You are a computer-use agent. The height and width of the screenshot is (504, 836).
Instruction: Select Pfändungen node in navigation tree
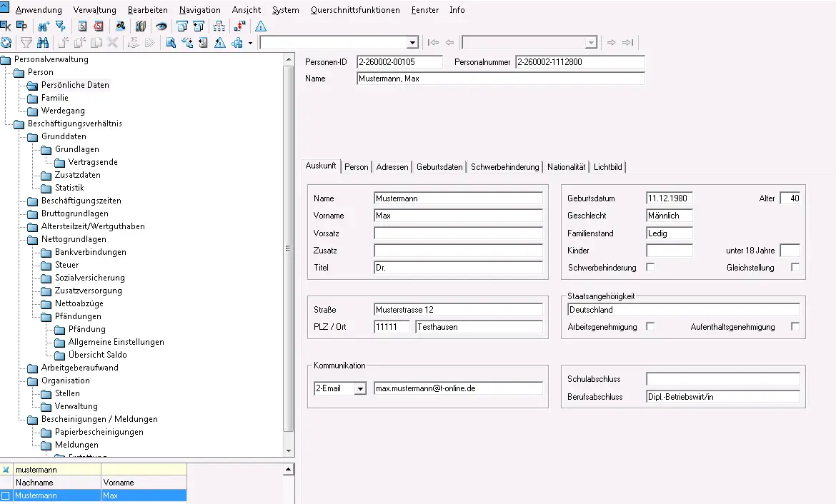point(78,316)
